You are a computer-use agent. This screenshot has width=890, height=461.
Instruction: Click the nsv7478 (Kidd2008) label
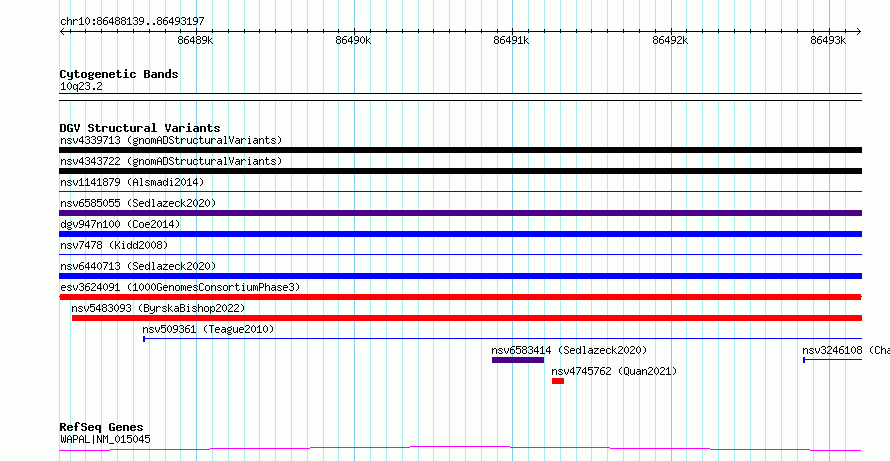click(x=114, y=245)
